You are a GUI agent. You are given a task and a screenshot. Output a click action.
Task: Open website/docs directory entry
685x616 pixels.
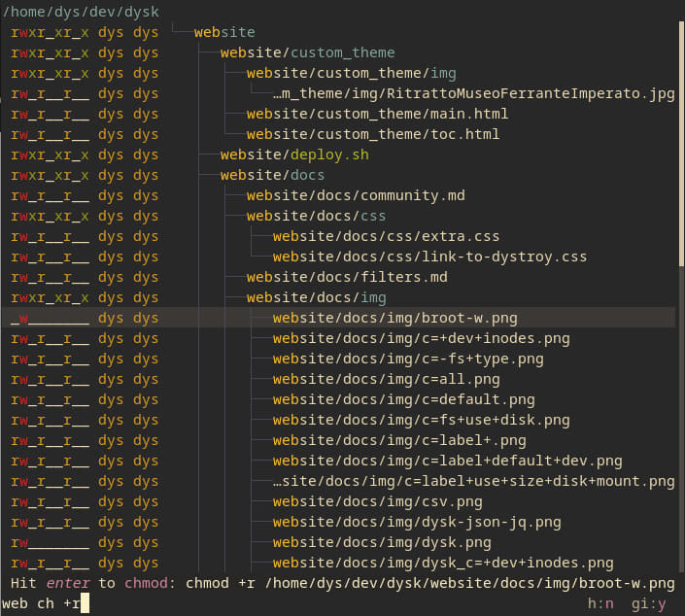pyautogui.click(x=272, y=175)
